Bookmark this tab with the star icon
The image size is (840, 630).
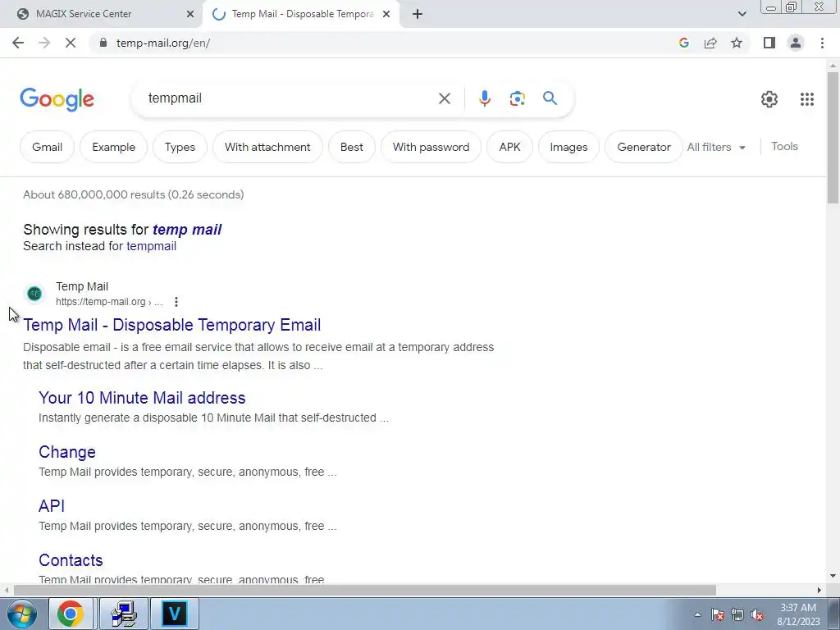737,43
